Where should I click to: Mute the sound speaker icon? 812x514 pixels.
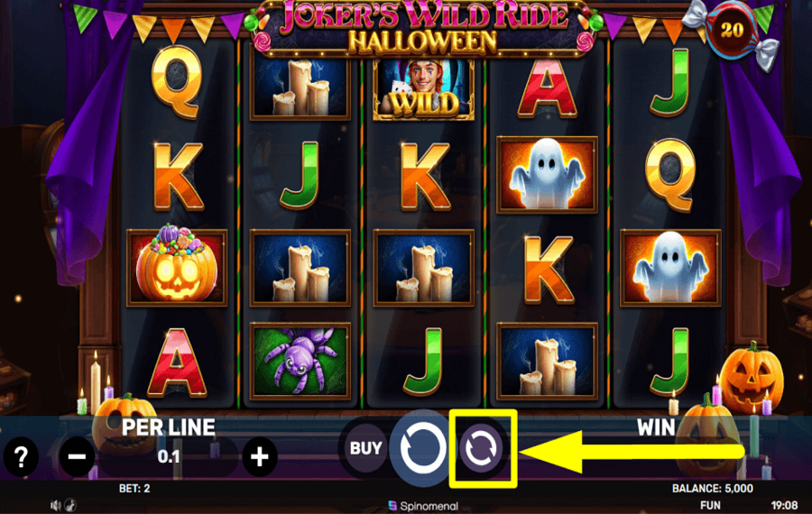(x=55, y=505)
